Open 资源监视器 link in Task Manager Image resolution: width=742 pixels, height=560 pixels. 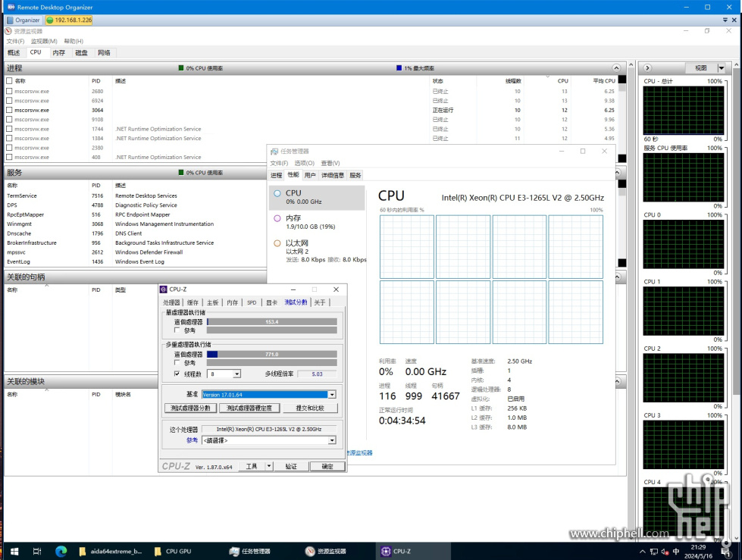point(361,452)
